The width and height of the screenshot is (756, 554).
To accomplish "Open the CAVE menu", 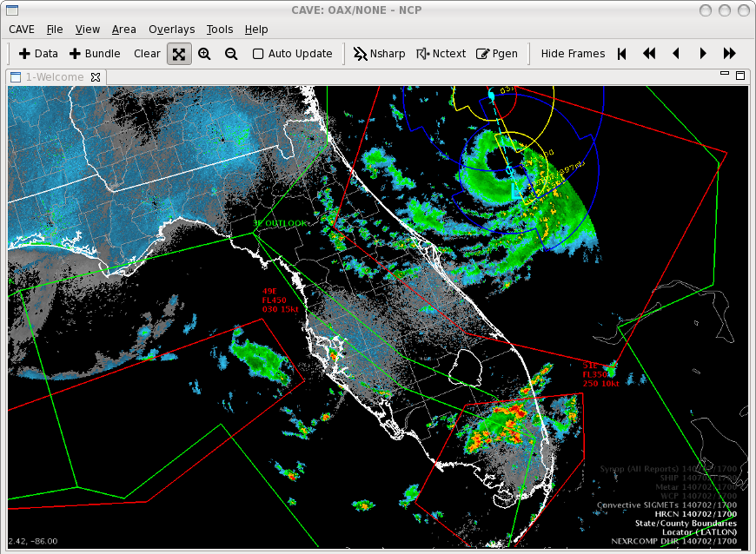I will tap(22, 30).
